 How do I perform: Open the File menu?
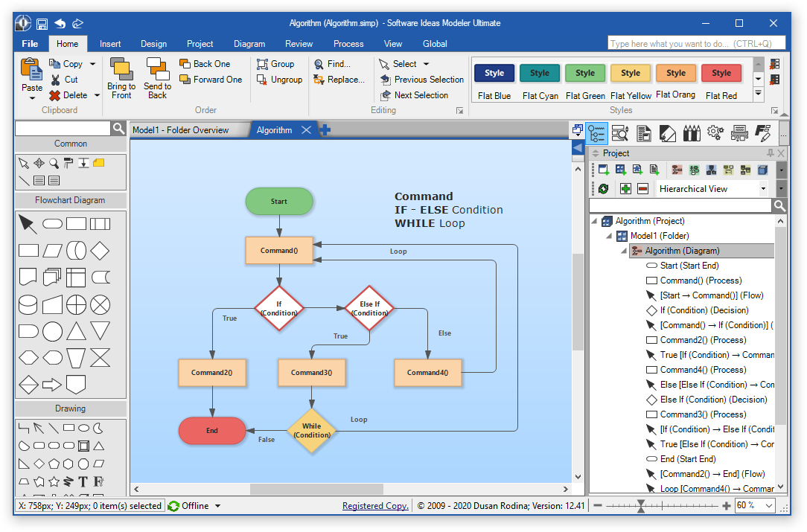[x=30, y=44]
